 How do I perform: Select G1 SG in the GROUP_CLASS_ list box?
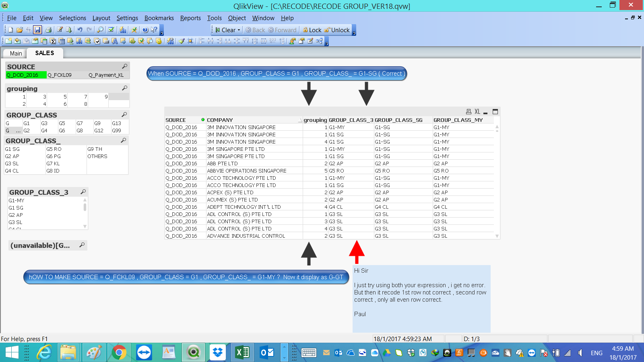point(12,149)
